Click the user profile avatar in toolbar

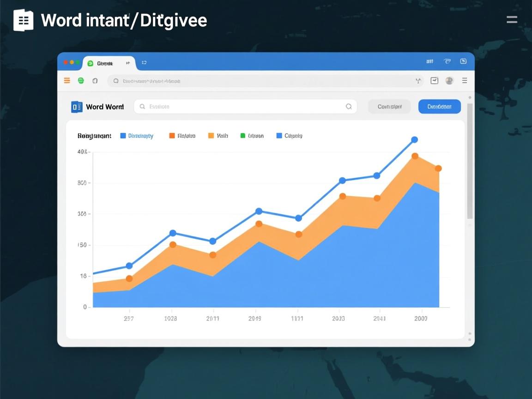(449, 80)
